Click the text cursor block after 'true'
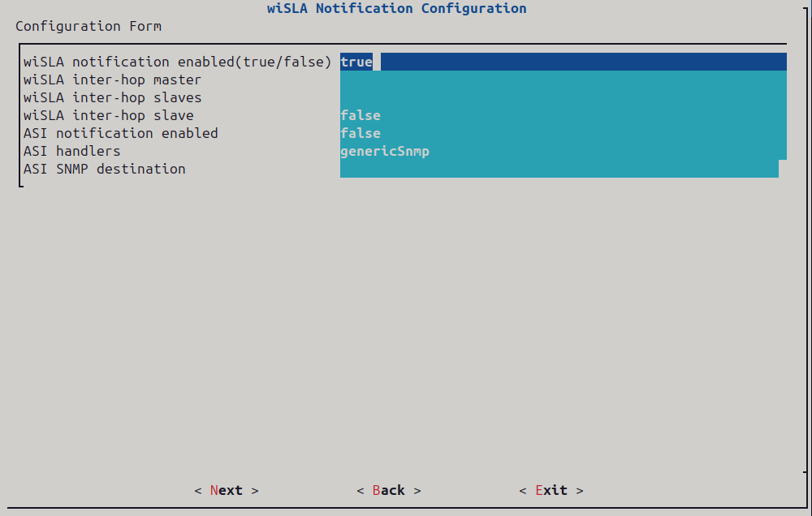The height and width of the screenshot is (516, 812). point(377,62)
